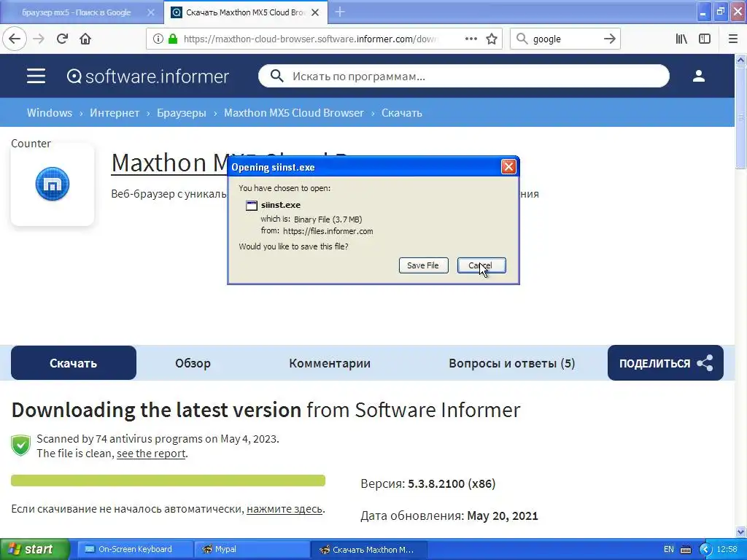Click the https://files.informer.com source text
The width and height of the screenshot is (747, 560).
pyautogui.click(x=328, y=231)
